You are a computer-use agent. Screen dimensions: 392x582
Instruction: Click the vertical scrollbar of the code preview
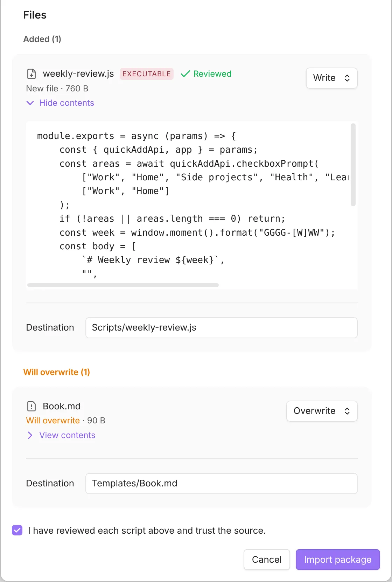[353, 165]
